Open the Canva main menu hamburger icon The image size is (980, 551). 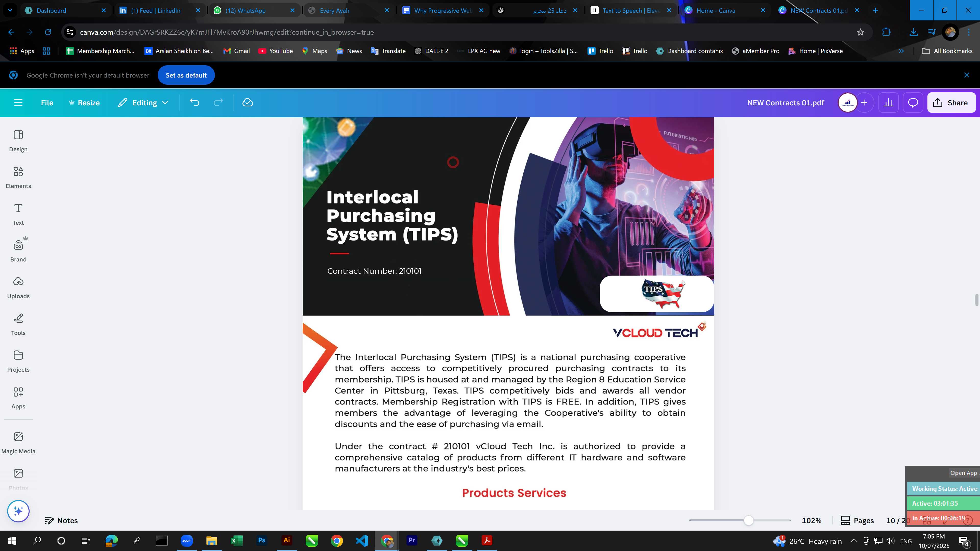(x=18, y=103)
